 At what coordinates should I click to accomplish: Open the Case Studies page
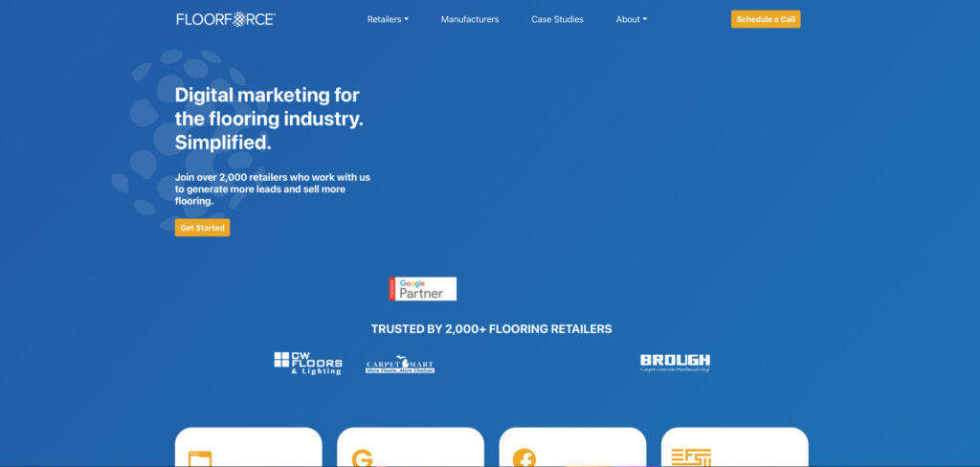[558, 19]
